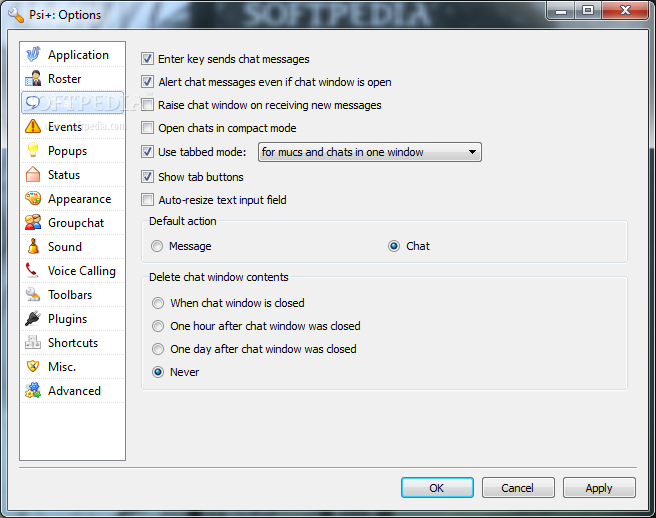Close the Psi+ Options window
The image size is (656, 518).
pos(625,11)
